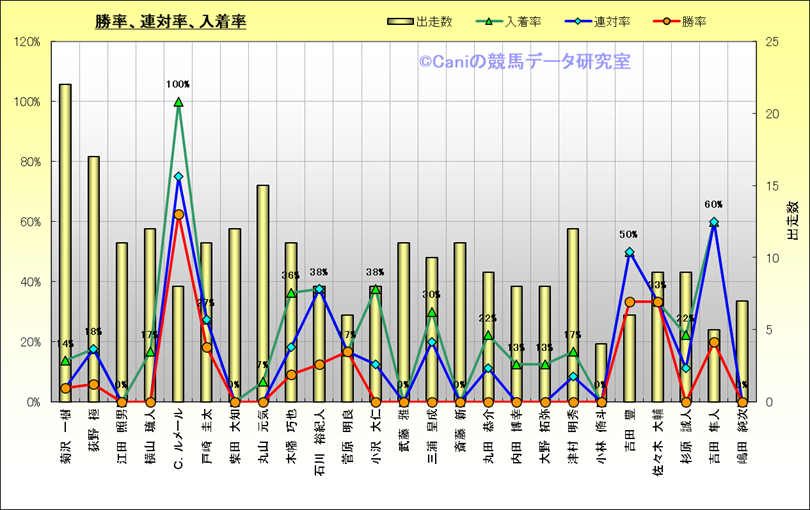Click the 120% label on left axis
The image size is (810, 510).
click(x=27, y=42)
